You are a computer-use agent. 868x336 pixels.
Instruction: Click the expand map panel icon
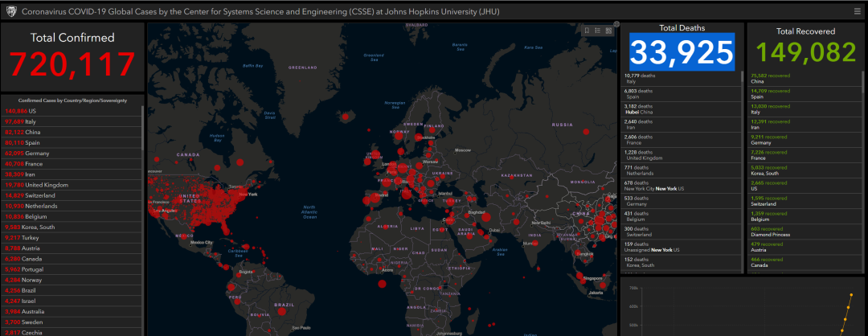616,24
